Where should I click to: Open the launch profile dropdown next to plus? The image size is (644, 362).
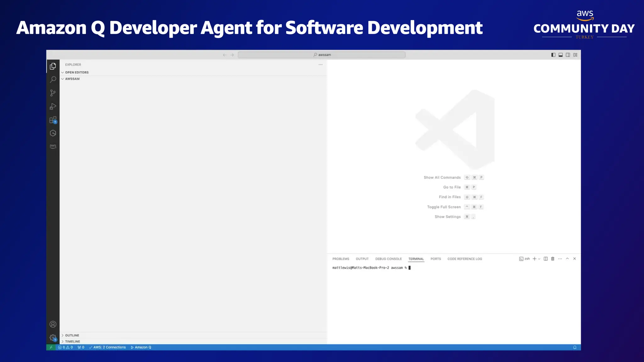click(x=539, y=259)
